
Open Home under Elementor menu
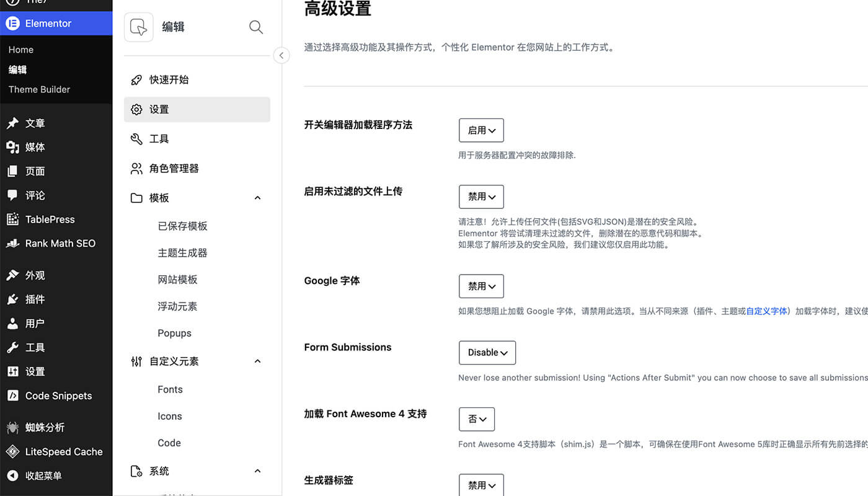click(21, 50)
